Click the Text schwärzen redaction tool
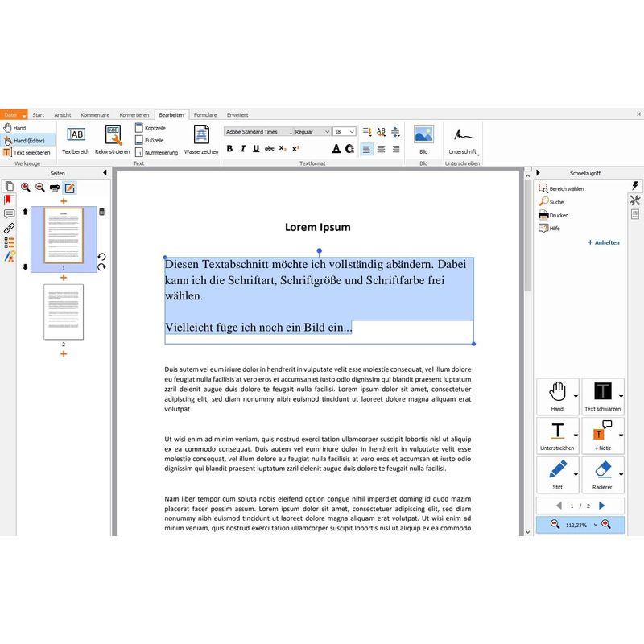644x644 pixels. pyautogui.click(x=603, y=393)
